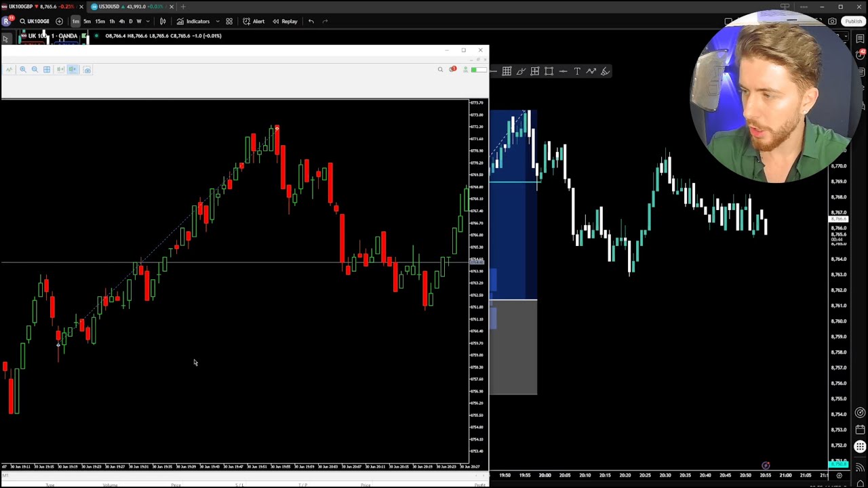Image resolution: width=868 pixels, height=488 pixels.
Task: Open the line chart icon in MT toolbar
Action: coord(9,70)
